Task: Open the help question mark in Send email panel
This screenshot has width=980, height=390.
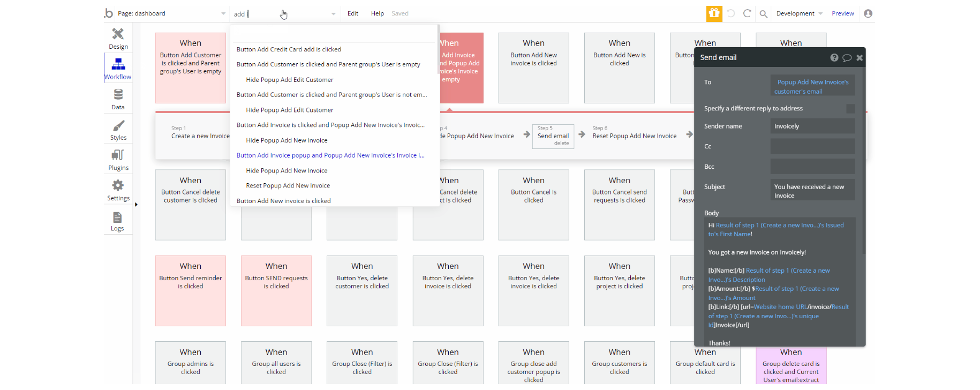Action: pos(834,58)
